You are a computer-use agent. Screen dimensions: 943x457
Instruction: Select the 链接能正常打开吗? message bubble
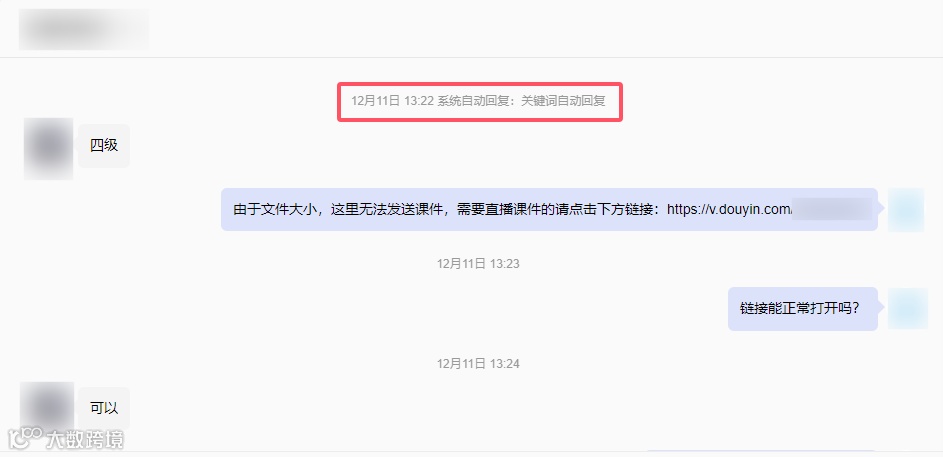(x=803, y=308)
